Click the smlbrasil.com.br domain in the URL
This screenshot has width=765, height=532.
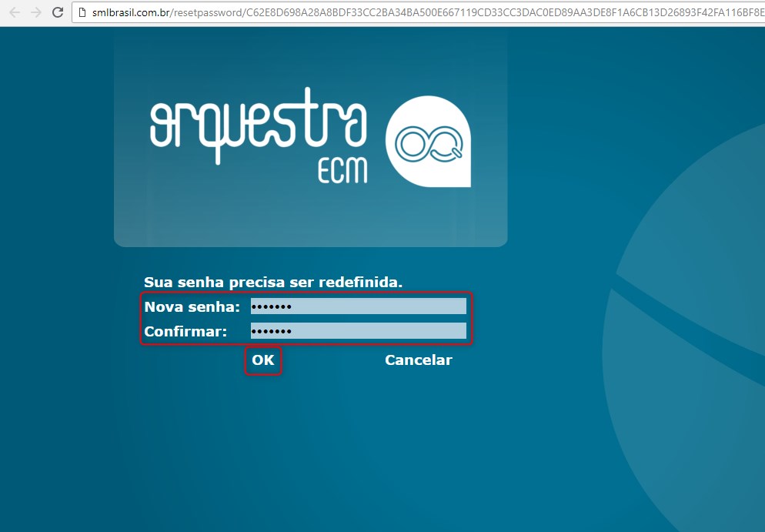[x=130, y=12]
